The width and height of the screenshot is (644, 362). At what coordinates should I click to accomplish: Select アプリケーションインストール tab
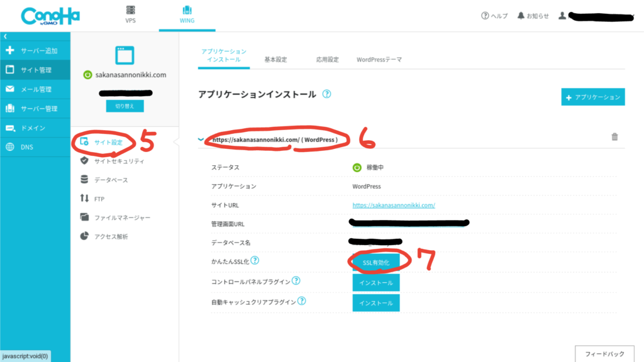coord(224,55)
